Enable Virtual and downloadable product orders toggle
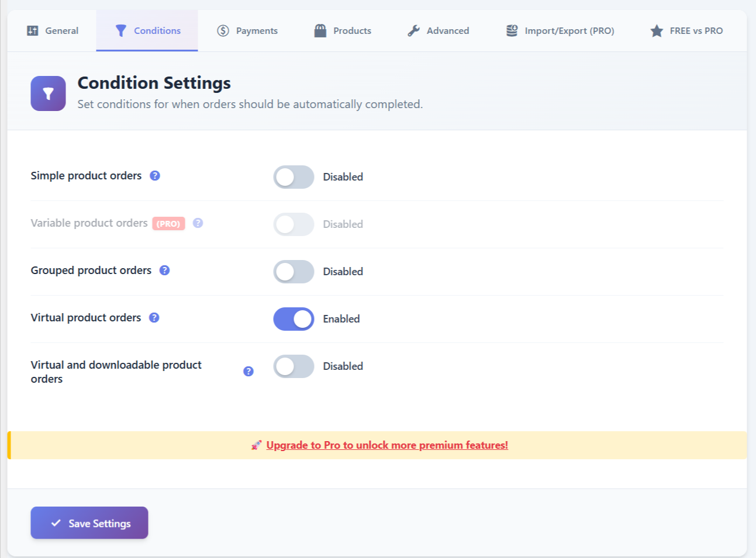Screen dimensions: 756x558 click(294, 366)
